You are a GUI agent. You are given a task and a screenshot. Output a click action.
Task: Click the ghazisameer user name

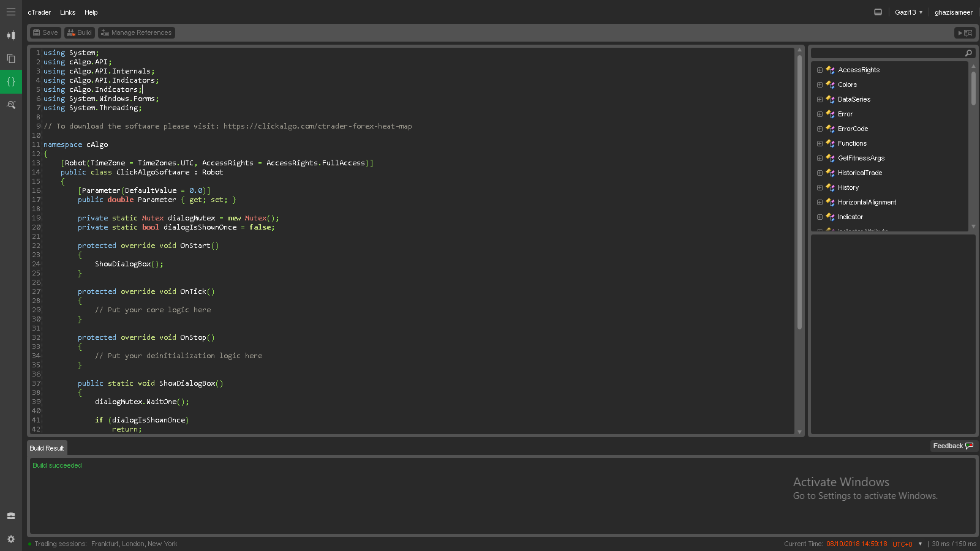click(x=953, y=12)
